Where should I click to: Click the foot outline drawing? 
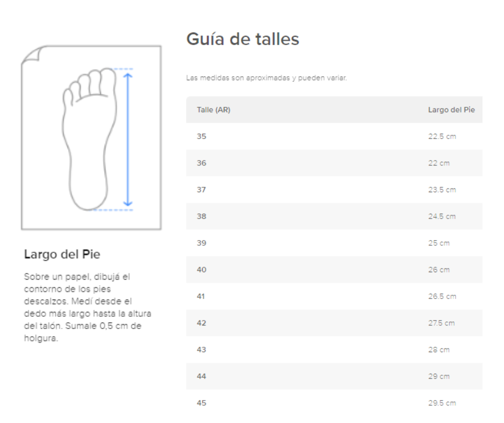[x=89, y=139]
